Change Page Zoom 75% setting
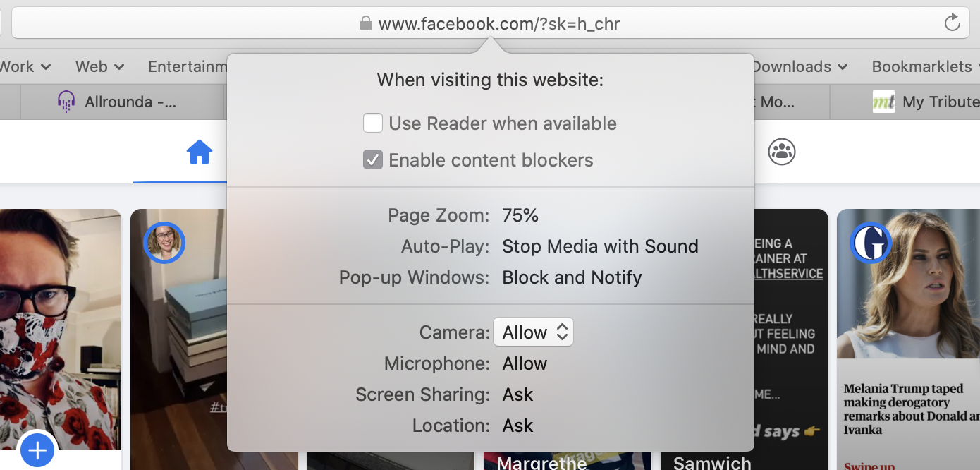Screen dimensions: 980x470 pyautogui.click(x=520, y=215)
